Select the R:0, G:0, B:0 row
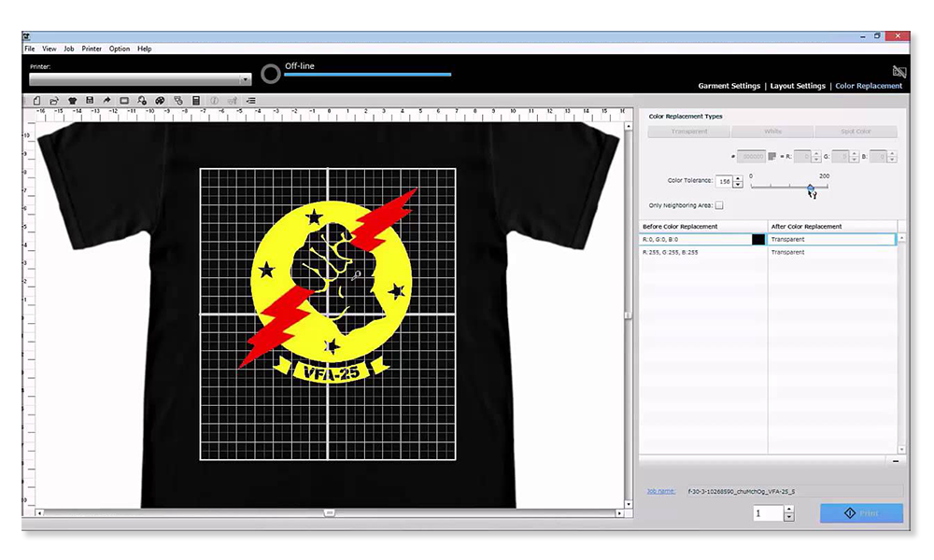The width and height of the screenshot is (934, 560). click(x=767, y=239)
